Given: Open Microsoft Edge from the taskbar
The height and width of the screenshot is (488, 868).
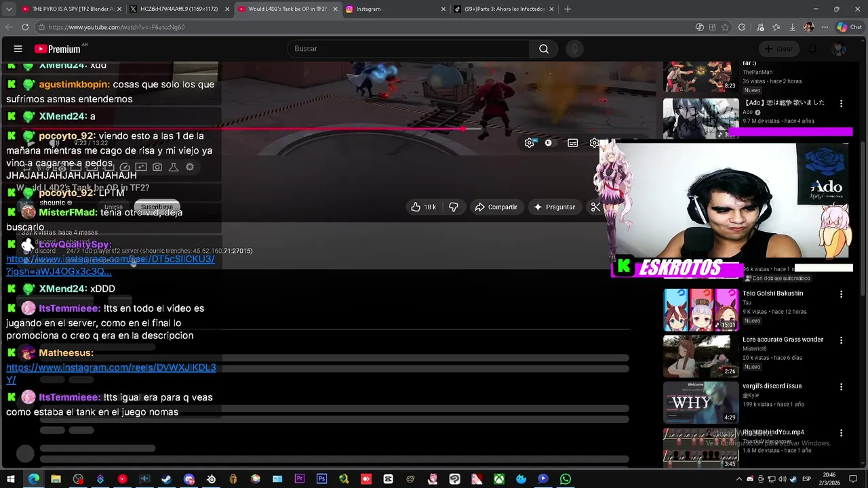Looking at the screenshot, I should click(33, 479).
